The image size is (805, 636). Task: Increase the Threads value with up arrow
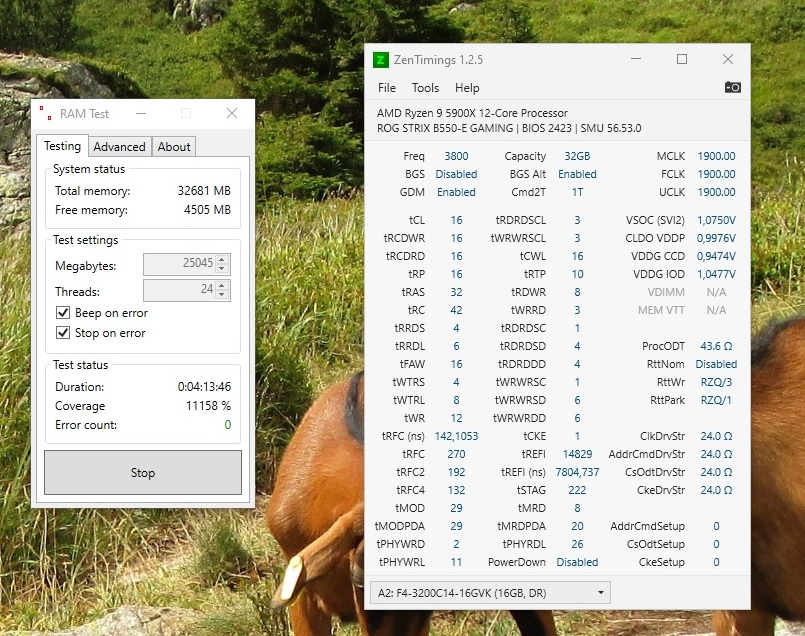point(222,285)
